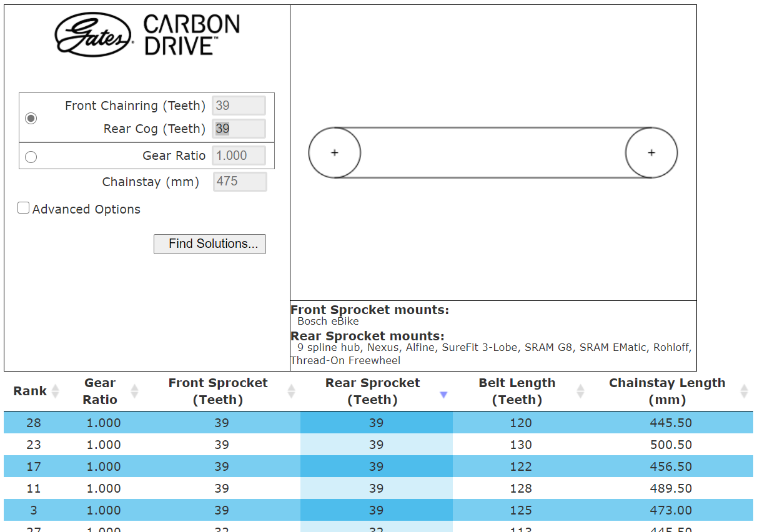Click the Rear Cog teeth field

239,129
